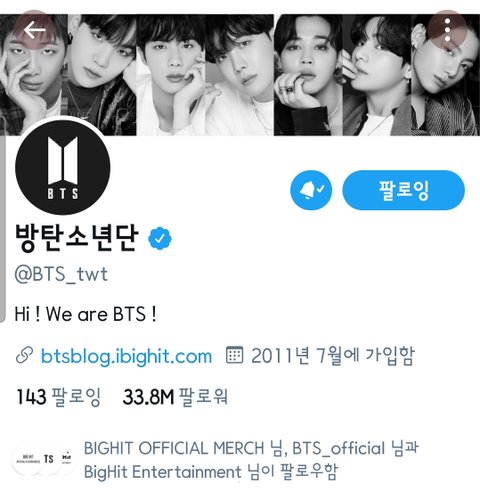The width and height of the screenshot is (480, 500).
Task: Click the calendar join date icon
Action: coord(234,355)
